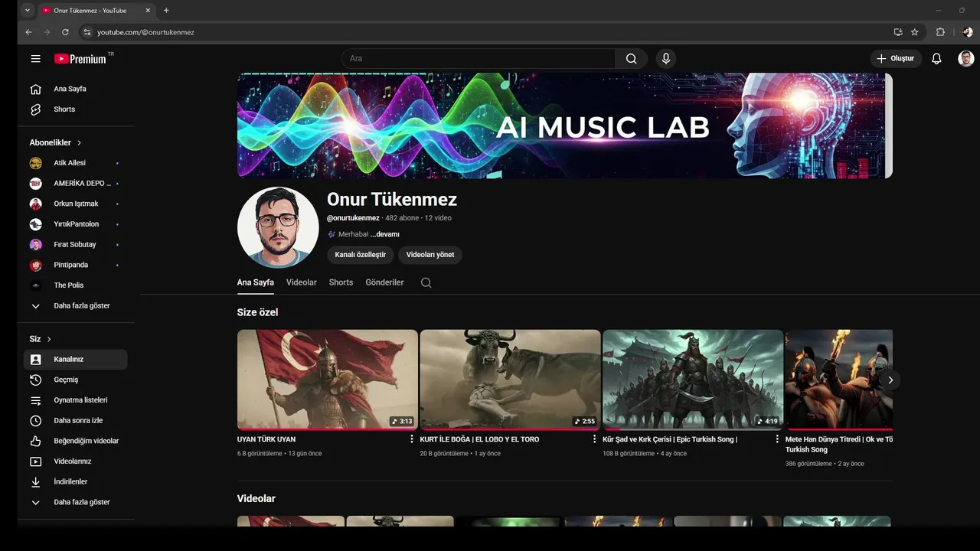Viewport: 980px width, 551px height.
Task: Click the Onur Tükenmez profile picture
Action: pyautogui.click(x=278, y=227)
